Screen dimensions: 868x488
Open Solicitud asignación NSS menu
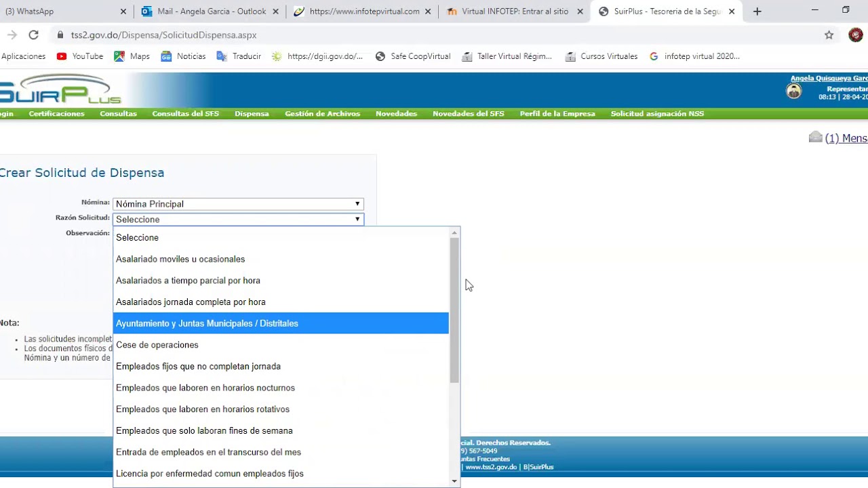[657, 114]
